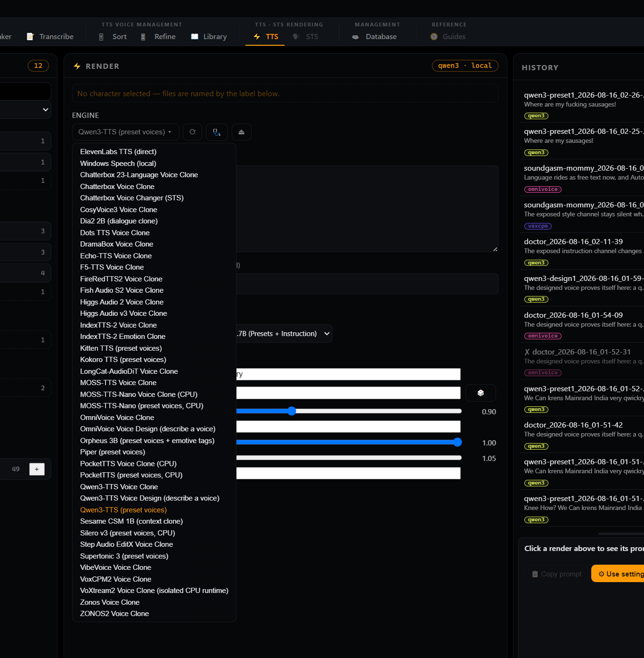This screenshot has height=658, width=644.
Task: Go to the Library tab
Action: pos(209,37)
